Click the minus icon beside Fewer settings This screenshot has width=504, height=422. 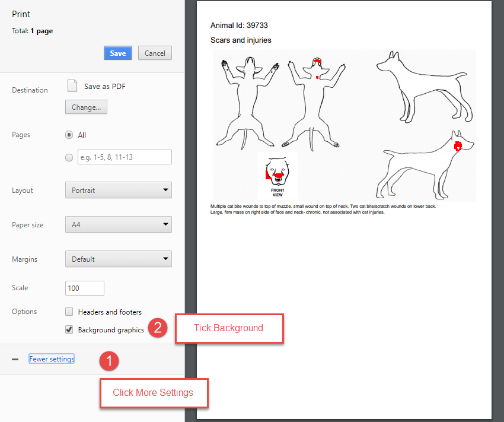click(x=15, y=359)
